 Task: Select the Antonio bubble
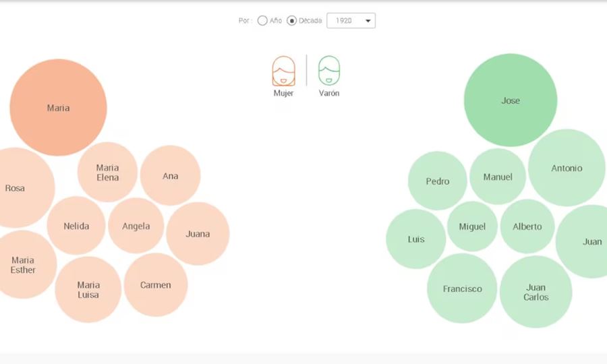tap(567, 168)
